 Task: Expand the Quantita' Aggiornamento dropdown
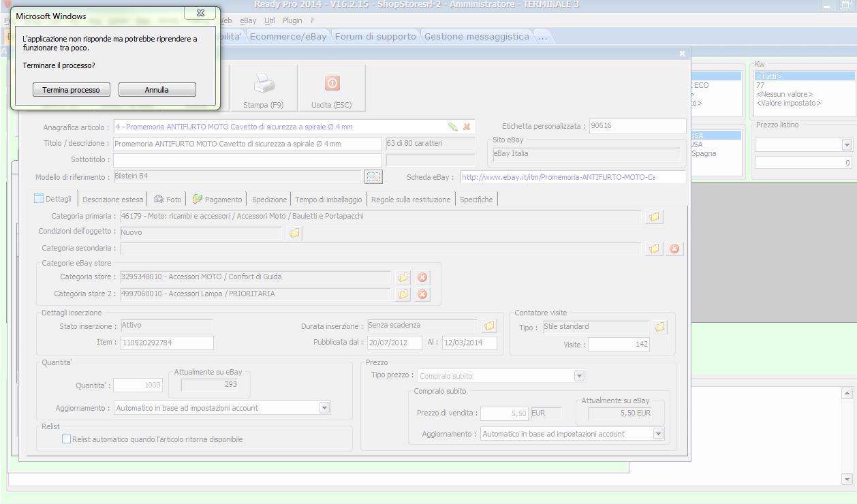(324, 408)
